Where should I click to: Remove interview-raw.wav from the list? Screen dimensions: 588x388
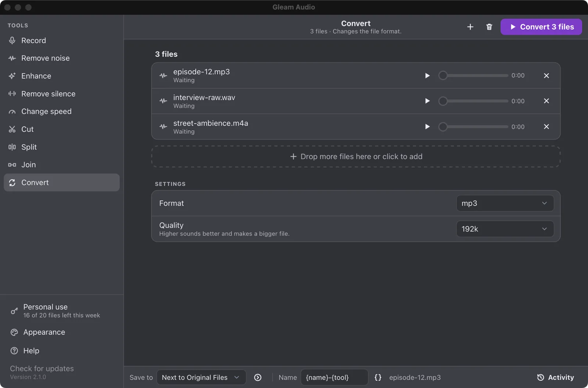pyautogui.click(x=546, y=101)
